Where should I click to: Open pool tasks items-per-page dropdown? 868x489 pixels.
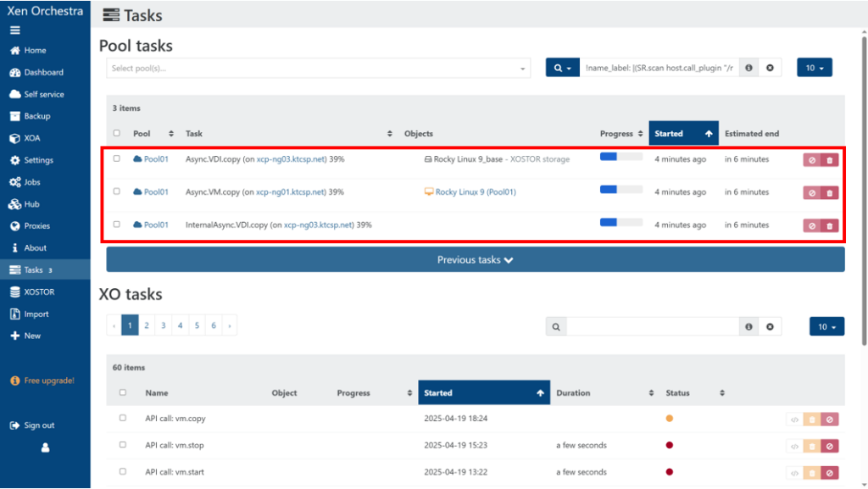(x=814, y=68)
